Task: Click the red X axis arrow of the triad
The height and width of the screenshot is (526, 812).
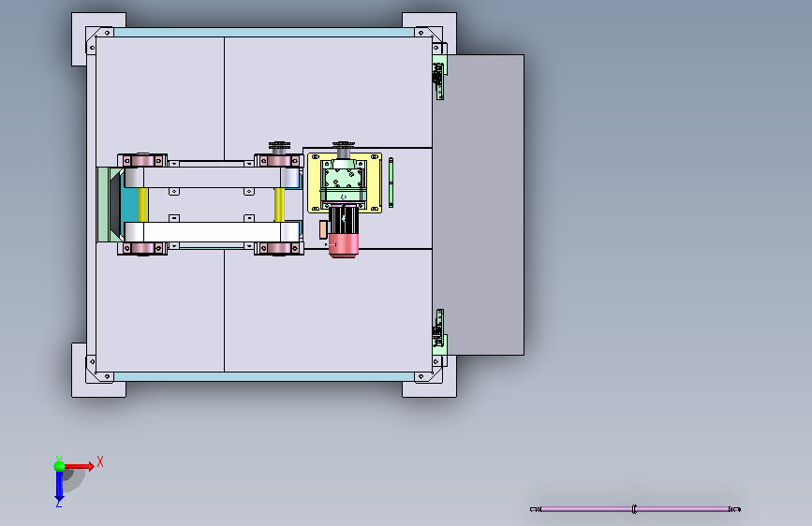Action: click(80, 466)
